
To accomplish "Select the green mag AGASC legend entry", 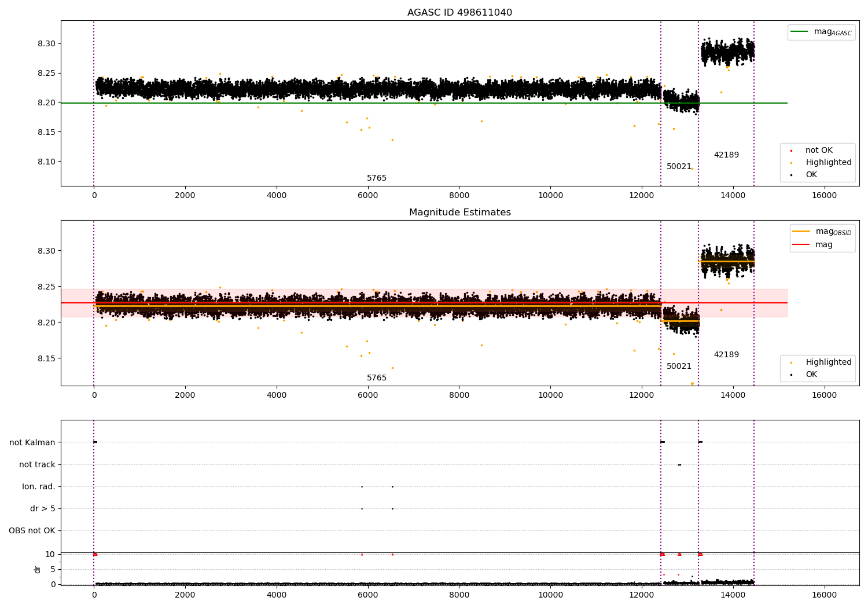I will tap(821, 32).
